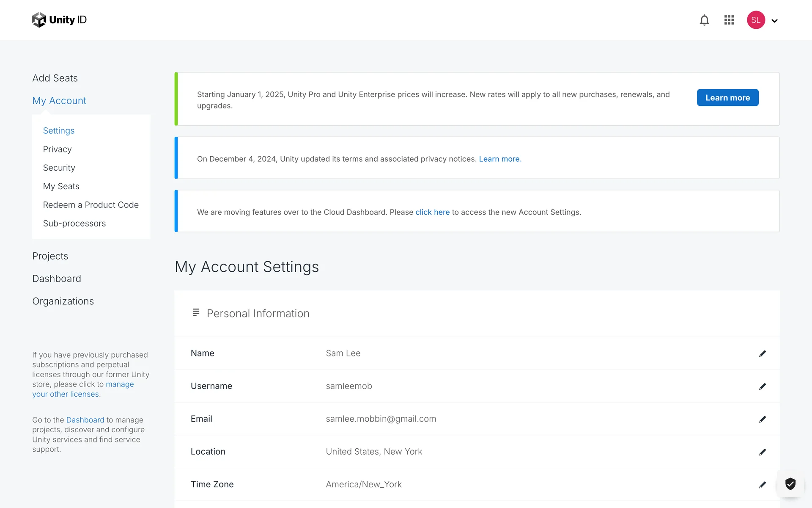Edit Location using pencil icon

click(762, 452)
